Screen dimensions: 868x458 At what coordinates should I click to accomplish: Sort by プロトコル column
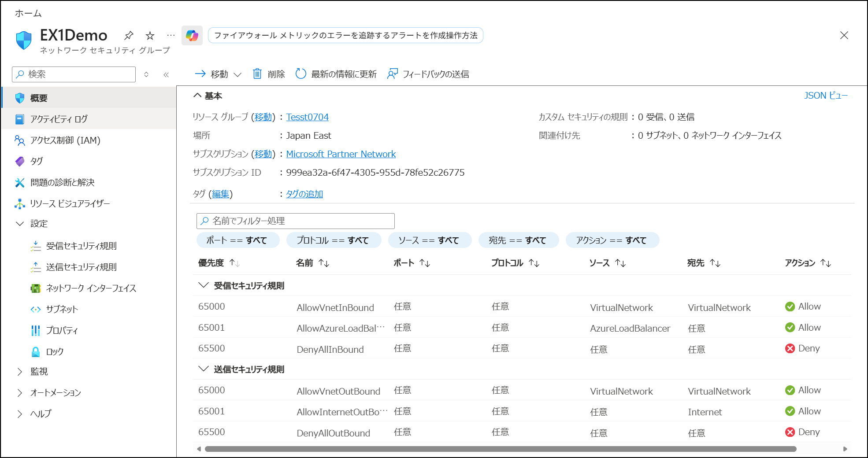click(516, 263)
